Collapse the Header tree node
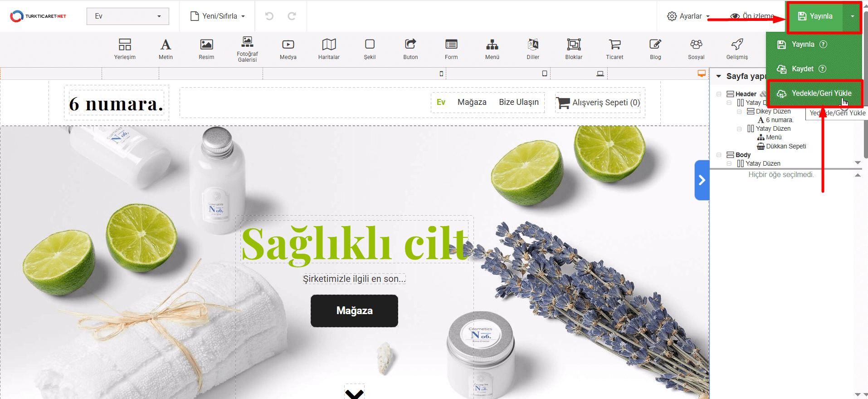Screen dimensions: 868x399 [x=719, y=94]
